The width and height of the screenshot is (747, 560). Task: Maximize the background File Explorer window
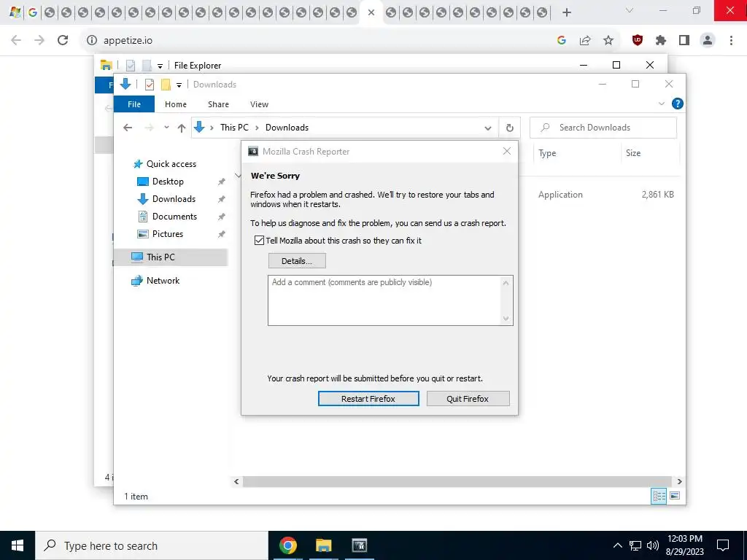click(616, 65)
